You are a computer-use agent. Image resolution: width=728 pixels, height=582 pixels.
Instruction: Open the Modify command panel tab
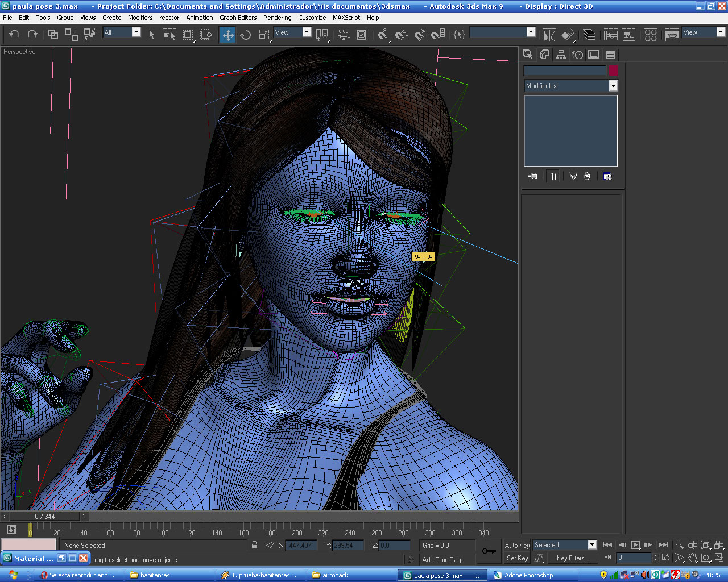tap(544, 55)
